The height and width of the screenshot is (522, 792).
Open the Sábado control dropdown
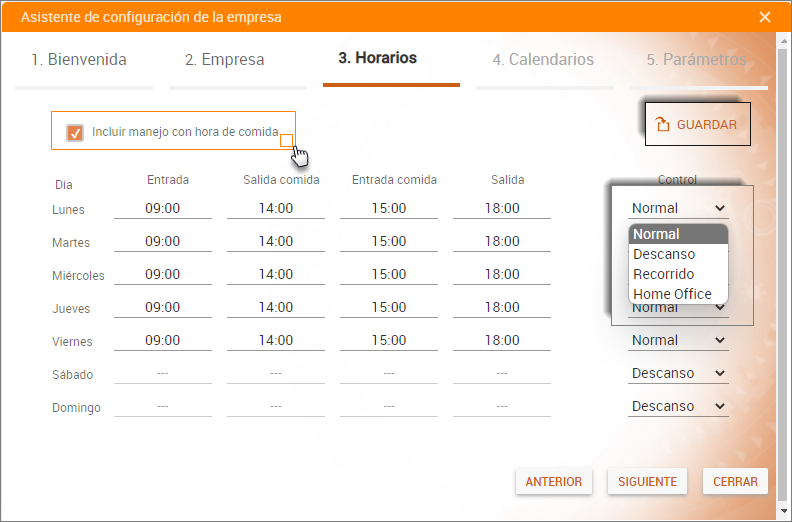pos(678,373)
